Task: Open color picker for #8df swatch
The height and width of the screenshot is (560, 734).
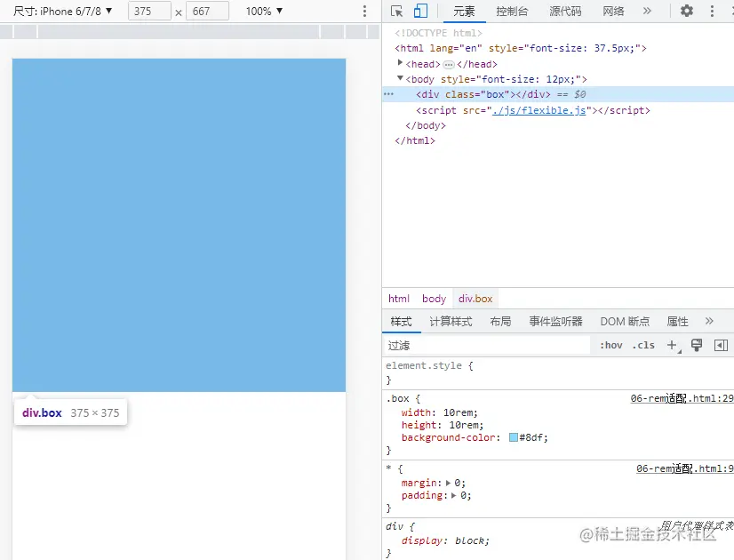Action: [513, 437]
